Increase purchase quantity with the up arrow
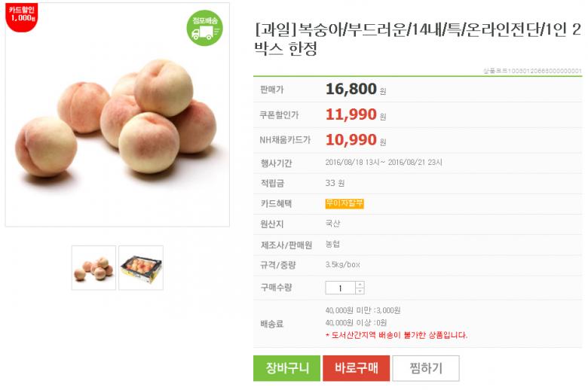Viewport: 588px width, 390px height. (360, 284)
